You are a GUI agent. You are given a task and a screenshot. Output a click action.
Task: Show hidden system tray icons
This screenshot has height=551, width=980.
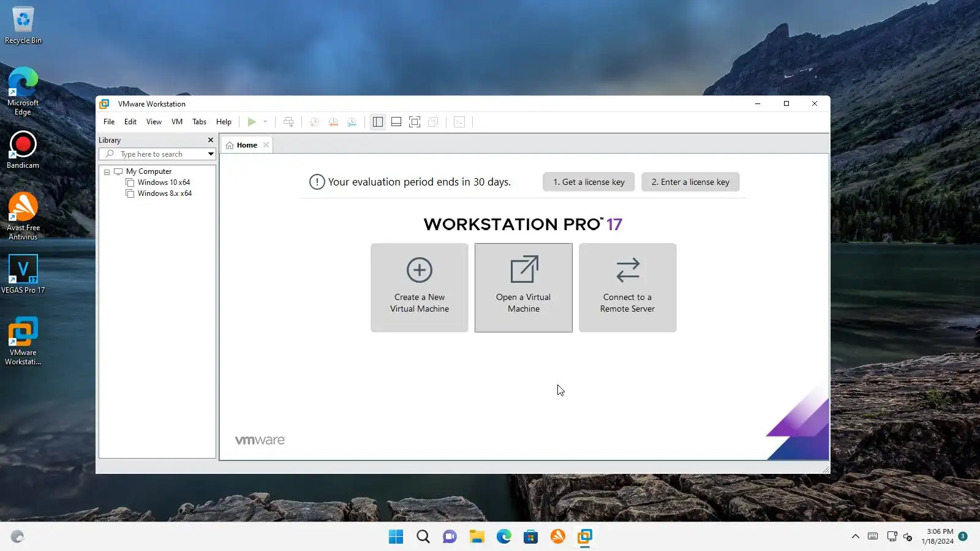856,537
